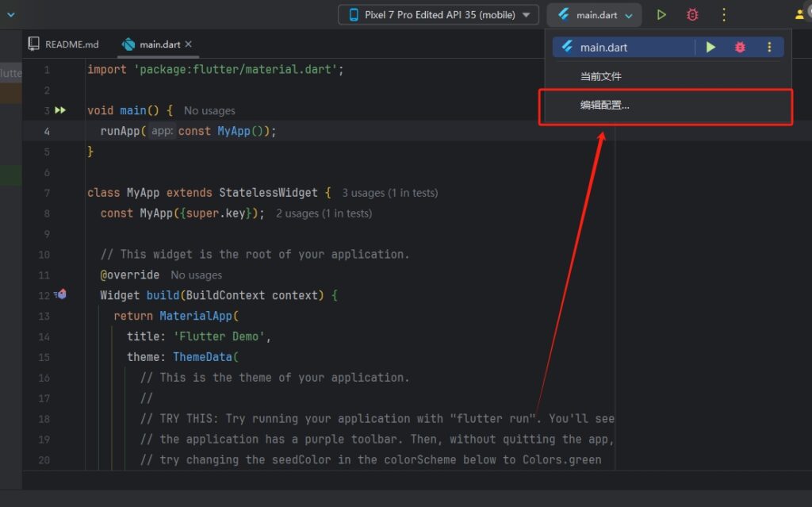Click the override indicator icon on line 12
The height and width of the screenshot is (507, 812).
61,294
